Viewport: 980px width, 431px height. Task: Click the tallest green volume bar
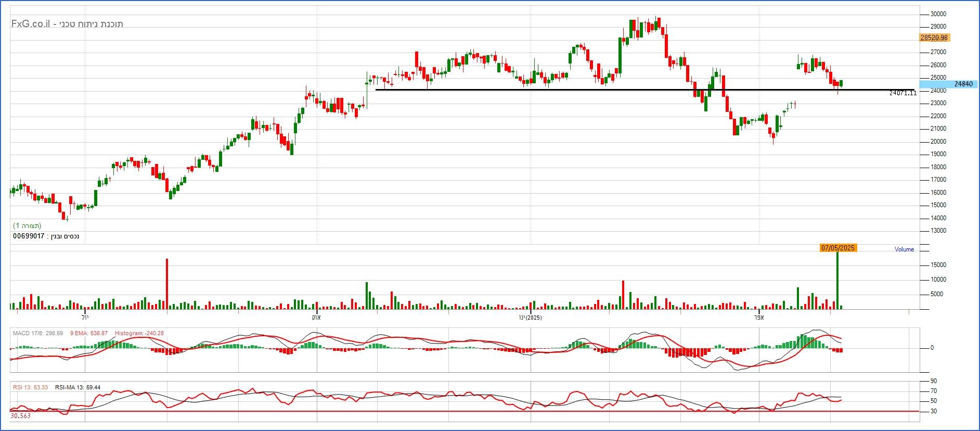pos(837,280)
